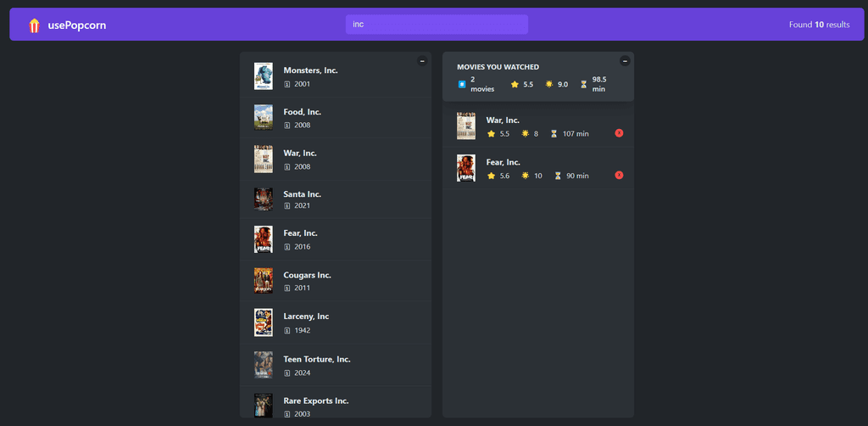
Task: Open the Monsters, Inc. poster thumbnail
Action: 264,76
